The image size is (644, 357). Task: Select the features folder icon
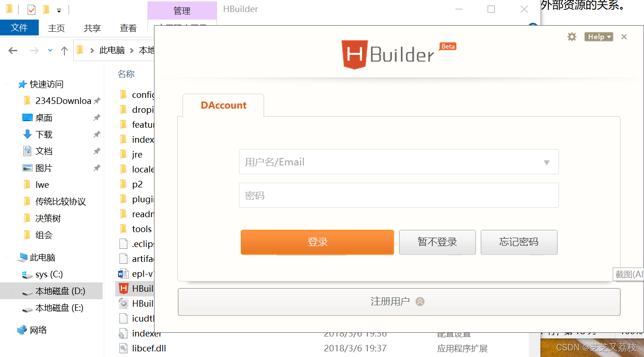[123, 124]
